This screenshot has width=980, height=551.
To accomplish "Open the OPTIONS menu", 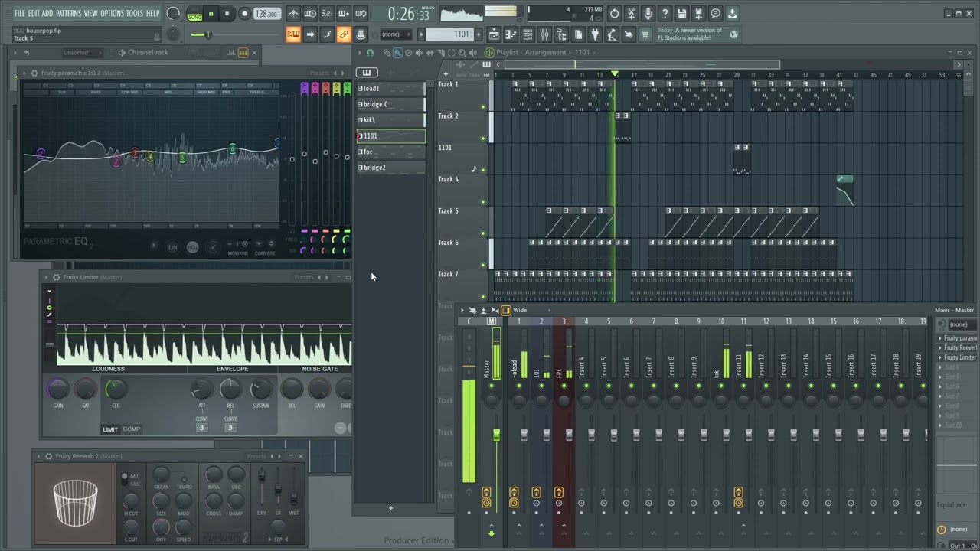I will [112, 14].
